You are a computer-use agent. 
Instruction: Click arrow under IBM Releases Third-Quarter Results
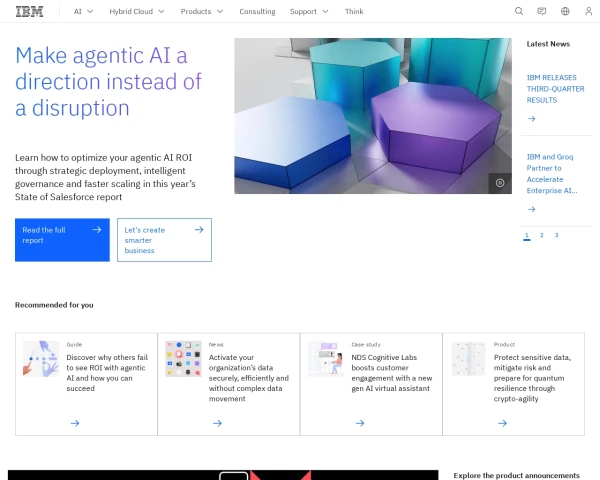click(x=531, y=119)
